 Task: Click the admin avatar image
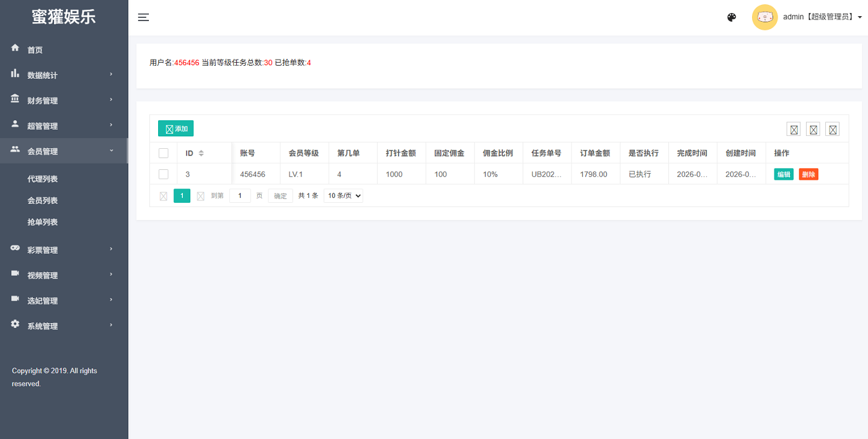[764, 17]
